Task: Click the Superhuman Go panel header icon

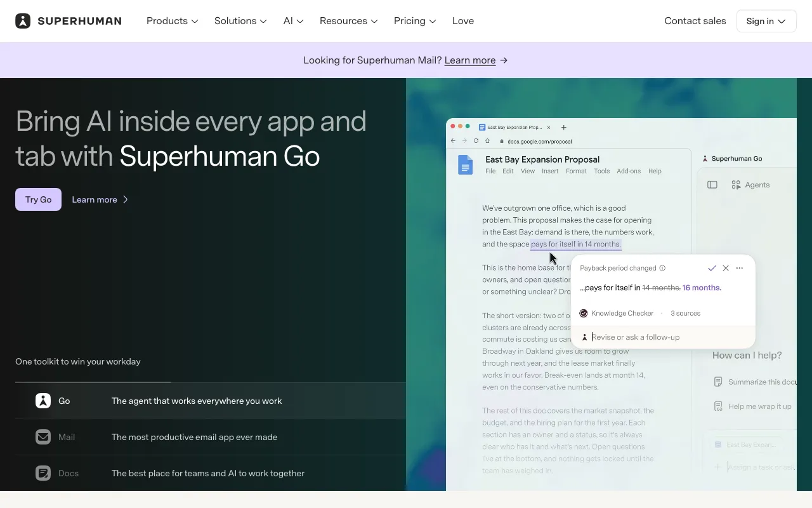Action: [705, 159]
